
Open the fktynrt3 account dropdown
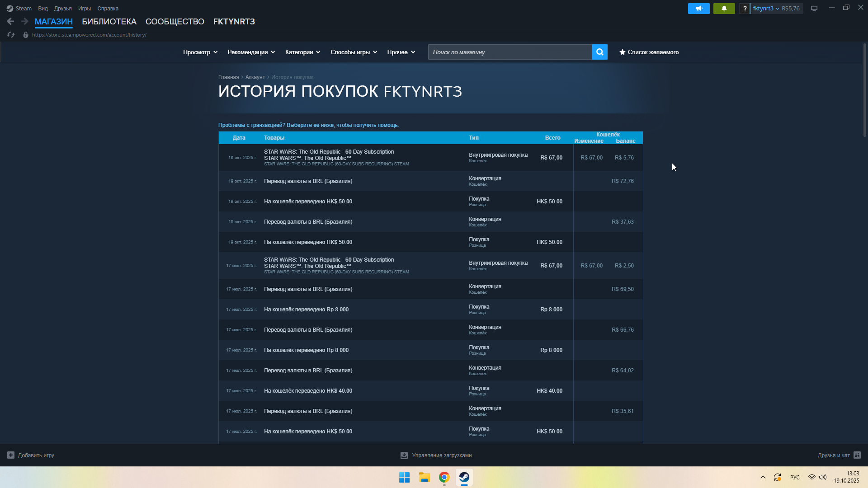click(x=766, y=9)
